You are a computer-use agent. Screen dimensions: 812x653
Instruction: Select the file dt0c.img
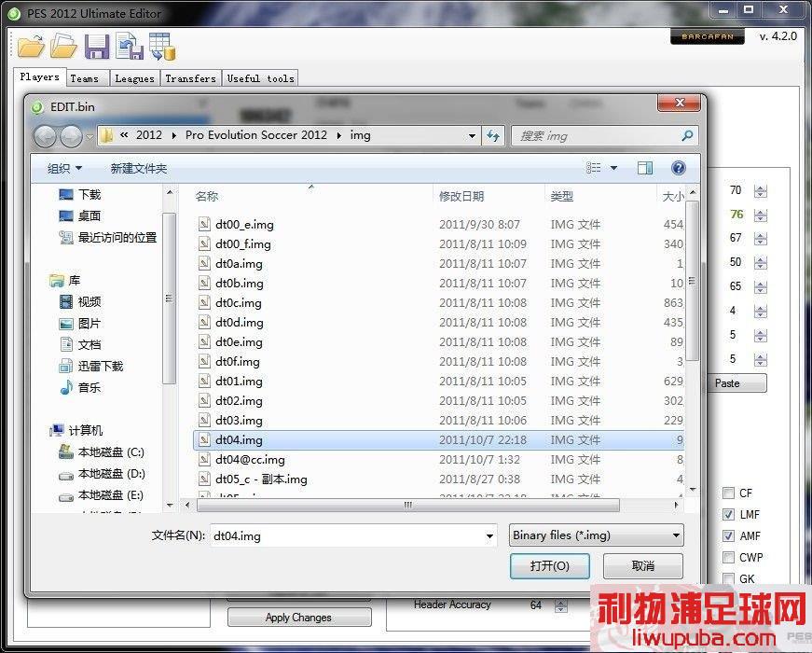[x=440, y=302]
